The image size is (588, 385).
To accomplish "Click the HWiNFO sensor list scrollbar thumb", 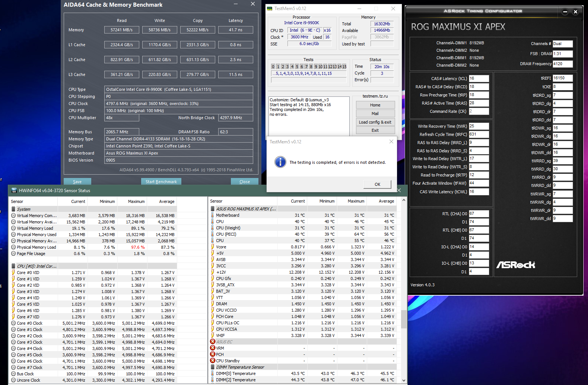I will pos(404,319).
